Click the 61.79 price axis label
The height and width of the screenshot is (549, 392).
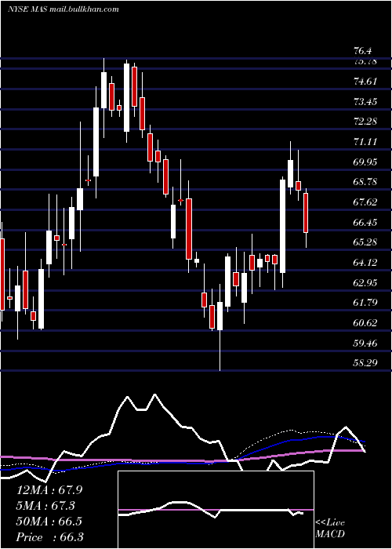[x=365, y=303]
